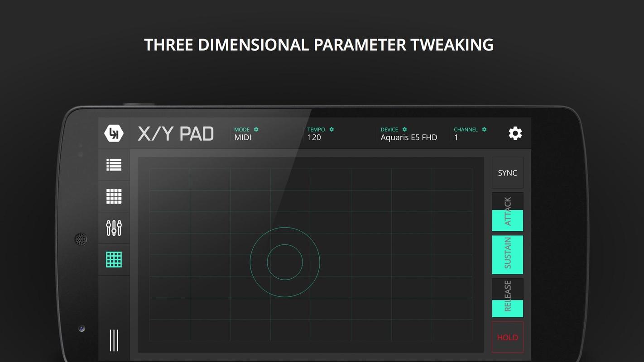This screenshot has height=362, width=644.
Task: Change the tempo value 120
Action: [x=314, y=138]
